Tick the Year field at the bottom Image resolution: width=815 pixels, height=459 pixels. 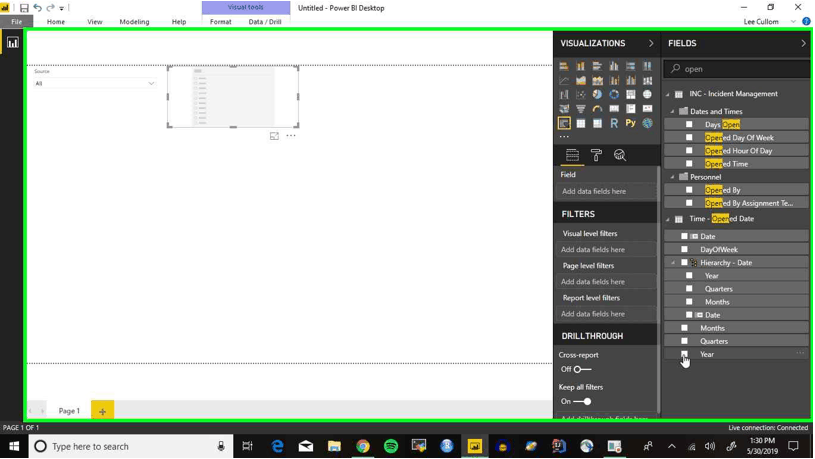pos(685,354)
